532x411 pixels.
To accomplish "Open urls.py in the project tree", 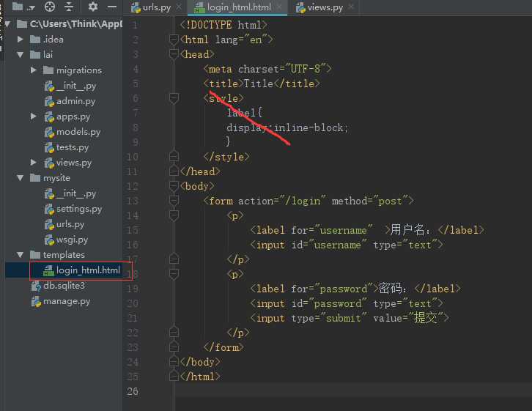I will [64, 224].
